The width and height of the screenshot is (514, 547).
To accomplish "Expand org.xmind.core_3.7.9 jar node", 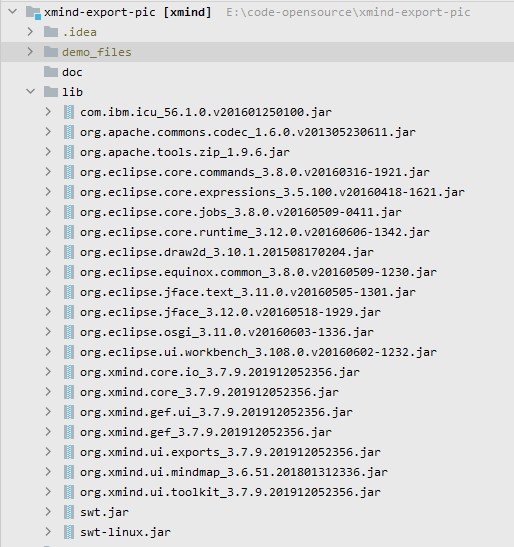I will coord(48,392).
